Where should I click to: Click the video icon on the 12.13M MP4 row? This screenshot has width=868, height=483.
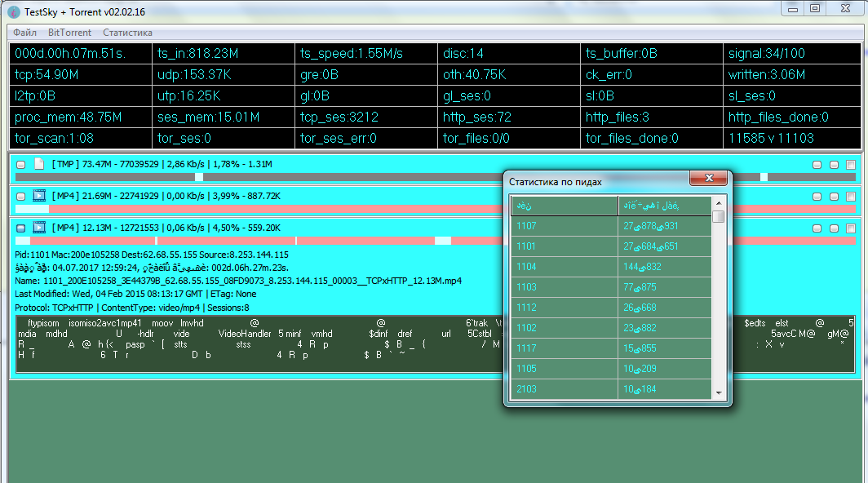(38, 228)
